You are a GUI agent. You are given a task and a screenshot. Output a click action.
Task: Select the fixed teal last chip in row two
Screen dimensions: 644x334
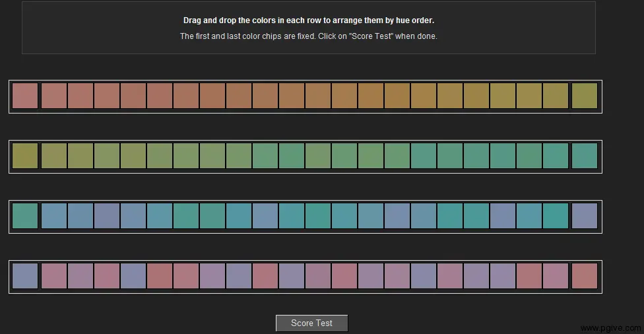[x=585, y=156]
